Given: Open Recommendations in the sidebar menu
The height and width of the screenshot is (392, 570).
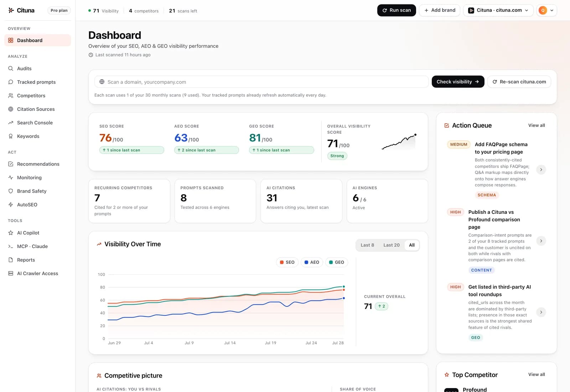Looking at the screenshot, I should pos(37,164).
